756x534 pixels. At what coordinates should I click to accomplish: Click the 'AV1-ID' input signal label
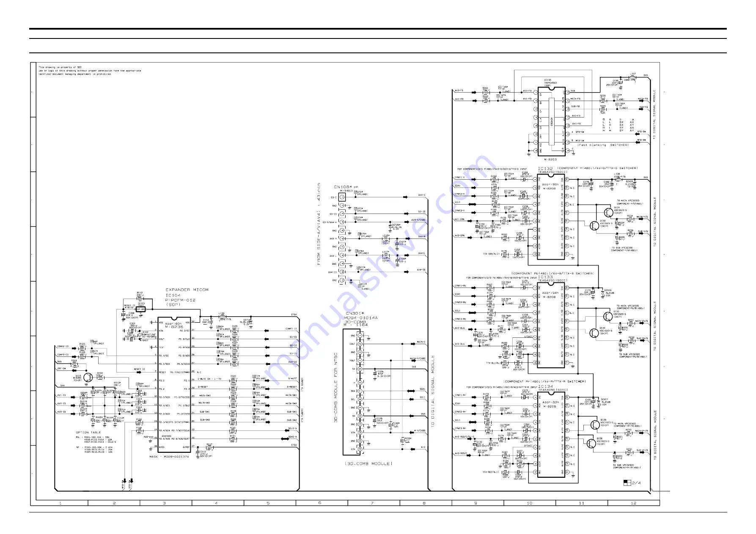[61, 396]
